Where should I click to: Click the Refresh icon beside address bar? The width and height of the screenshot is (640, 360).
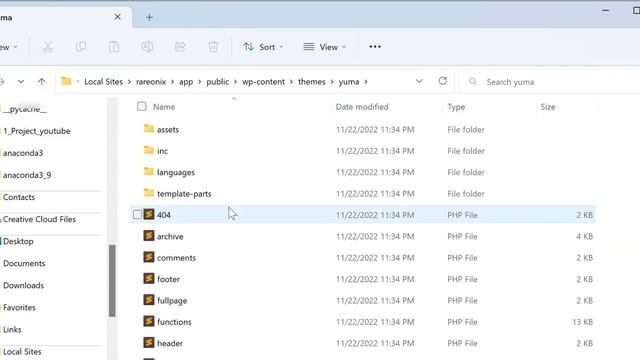(442, 81)
